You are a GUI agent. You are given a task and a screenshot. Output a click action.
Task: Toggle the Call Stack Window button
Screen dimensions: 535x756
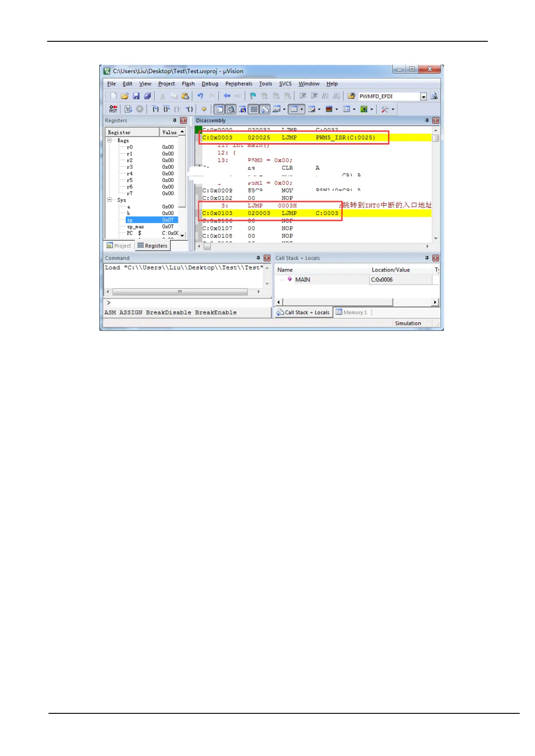(x=265, y=109)
